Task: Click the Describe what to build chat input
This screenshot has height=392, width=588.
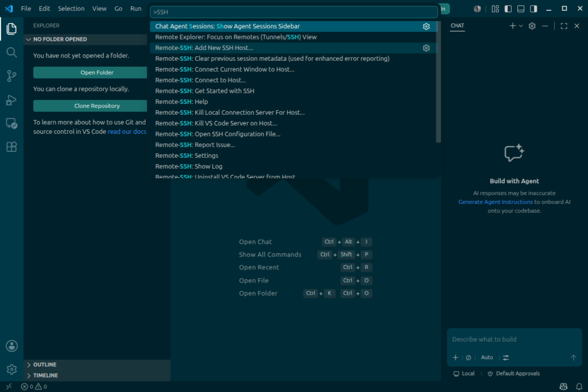Action: pos(514,340)
